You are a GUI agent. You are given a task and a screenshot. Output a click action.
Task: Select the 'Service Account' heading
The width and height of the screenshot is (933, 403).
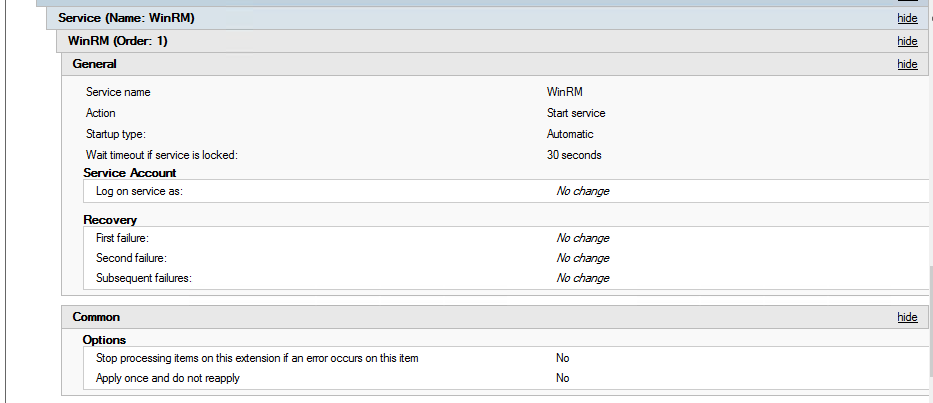coord(130,173)
